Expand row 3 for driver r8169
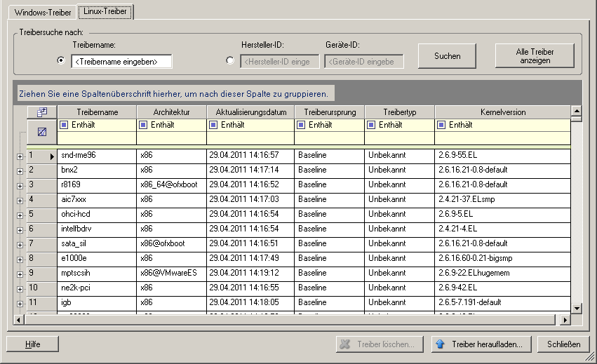Viewport: 597px width, 364px height. [x=20, y=185]
